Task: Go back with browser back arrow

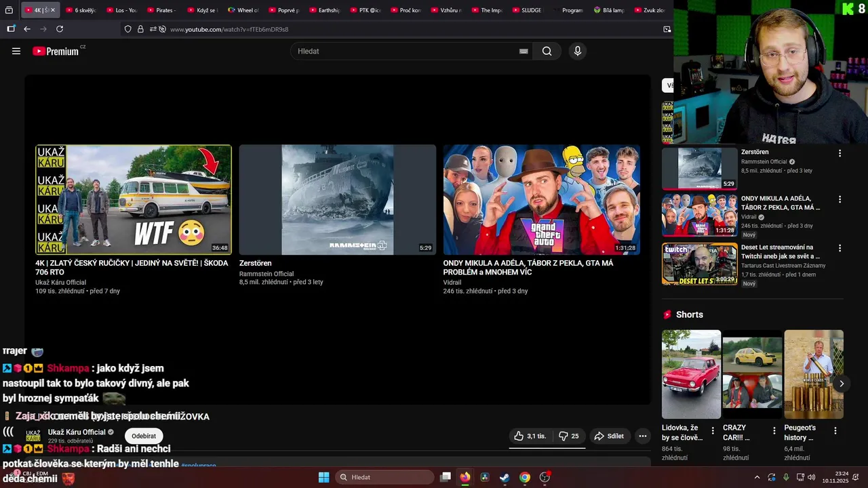Action: 27,29
